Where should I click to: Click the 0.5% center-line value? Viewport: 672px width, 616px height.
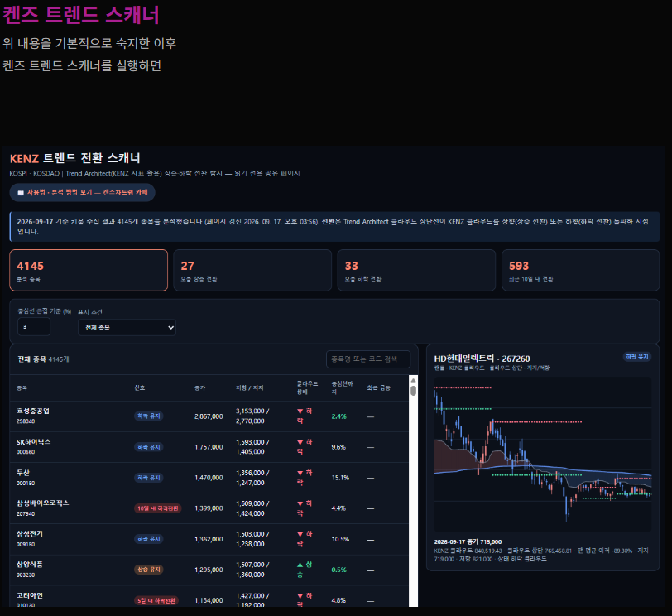[x=339, y=570]
